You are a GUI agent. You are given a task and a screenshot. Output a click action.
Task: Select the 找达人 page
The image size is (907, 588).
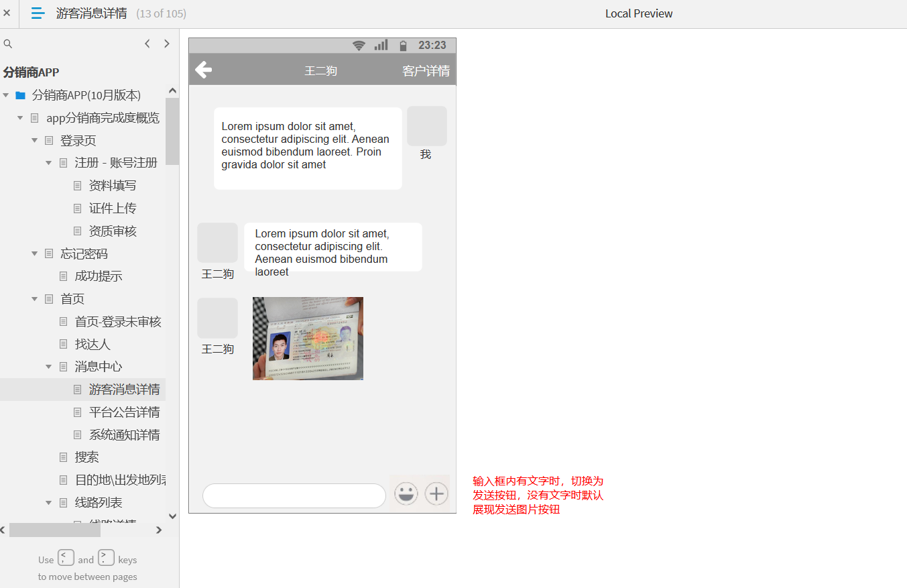[93, 344]
